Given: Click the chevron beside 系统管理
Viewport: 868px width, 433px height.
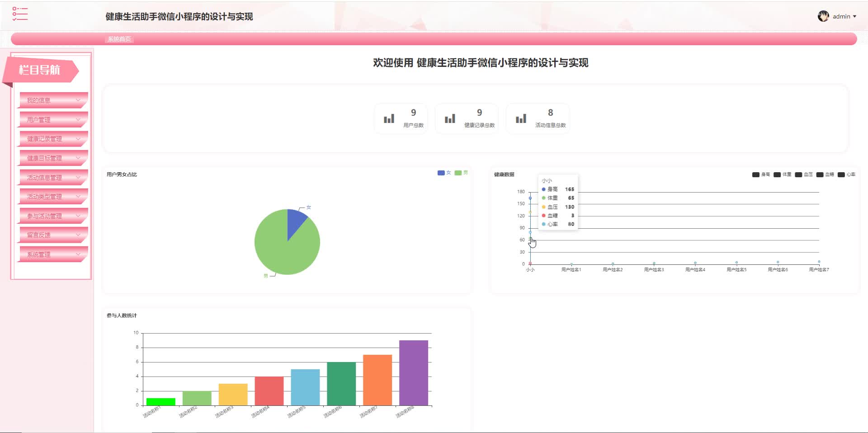Looking at the screenshot, I should tap(78, 254).
